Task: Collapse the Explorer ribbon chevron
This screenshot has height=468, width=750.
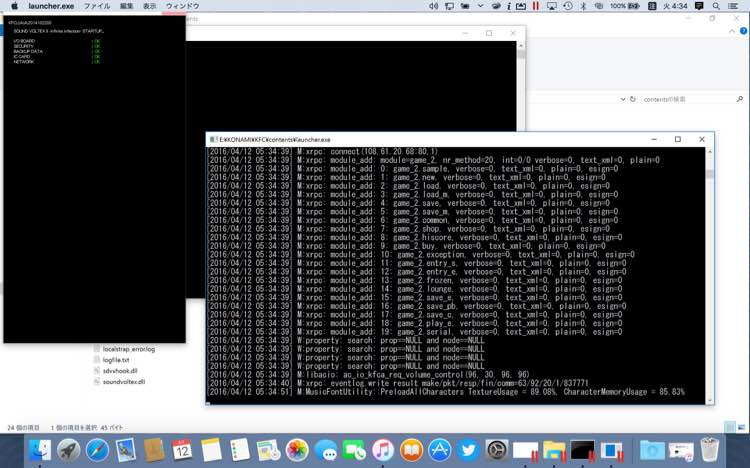Action: click(732, 31)
